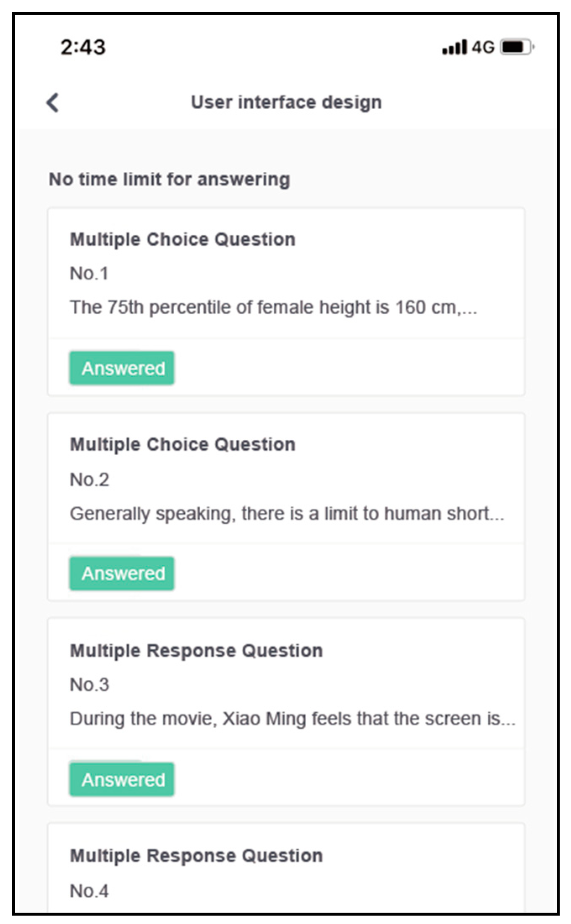Tap the User interface design title
The width and height of the screenshot is (571, 924).
click(x=286, y=102)
